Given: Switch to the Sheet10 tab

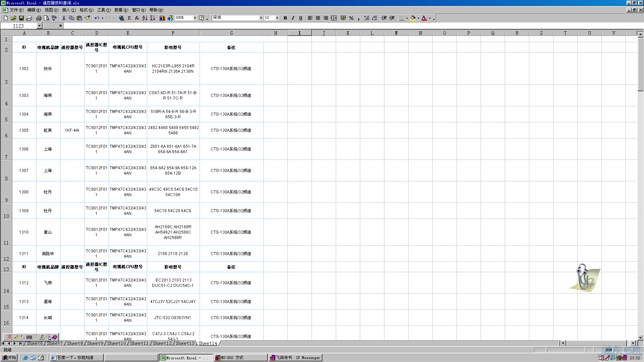Looking at the screenshot, I should (x=116, y=343).
